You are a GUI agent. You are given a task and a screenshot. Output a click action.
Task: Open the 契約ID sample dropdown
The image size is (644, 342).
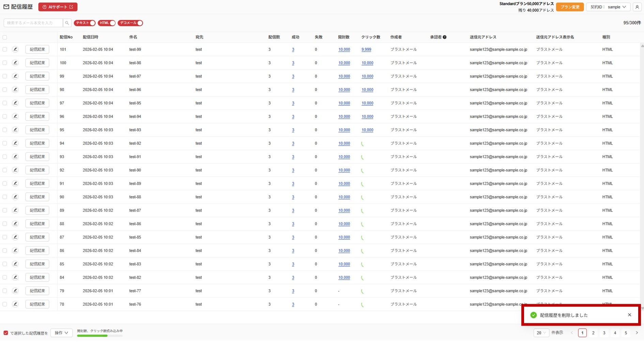pyautogui.click(x=608, y=7)
